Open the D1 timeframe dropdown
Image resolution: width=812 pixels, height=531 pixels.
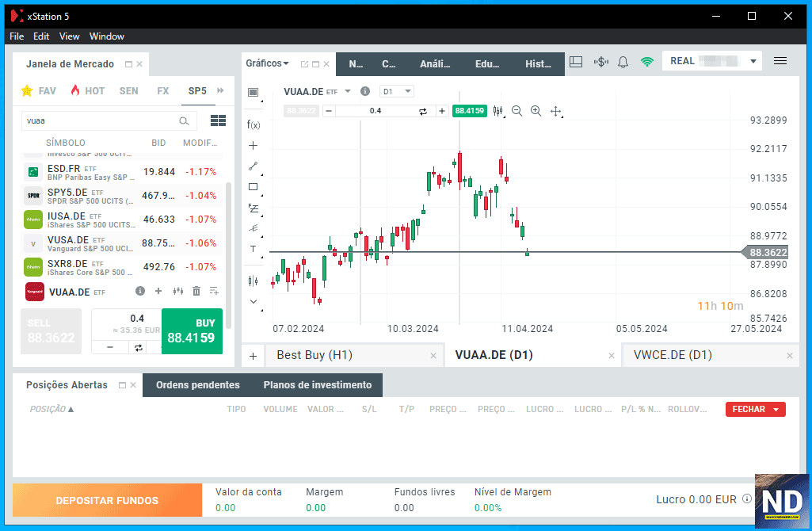click(x=397, y=91)
